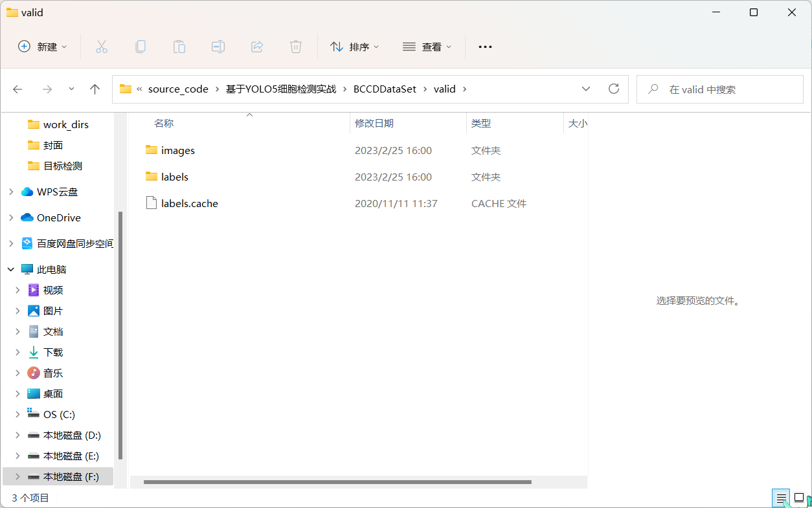Expand the hidden path double-chevron
The image size is (812, 508).
139,89
